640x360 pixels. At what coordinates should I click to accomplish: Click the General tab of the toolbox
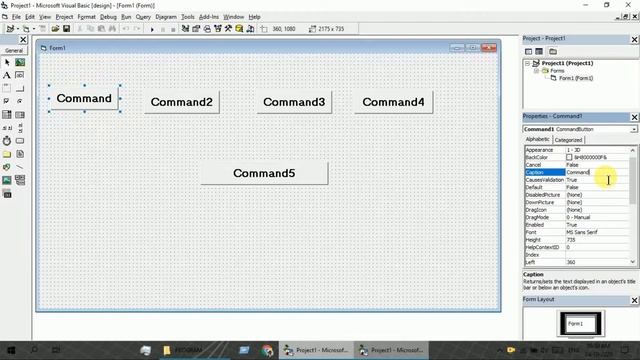14,51
